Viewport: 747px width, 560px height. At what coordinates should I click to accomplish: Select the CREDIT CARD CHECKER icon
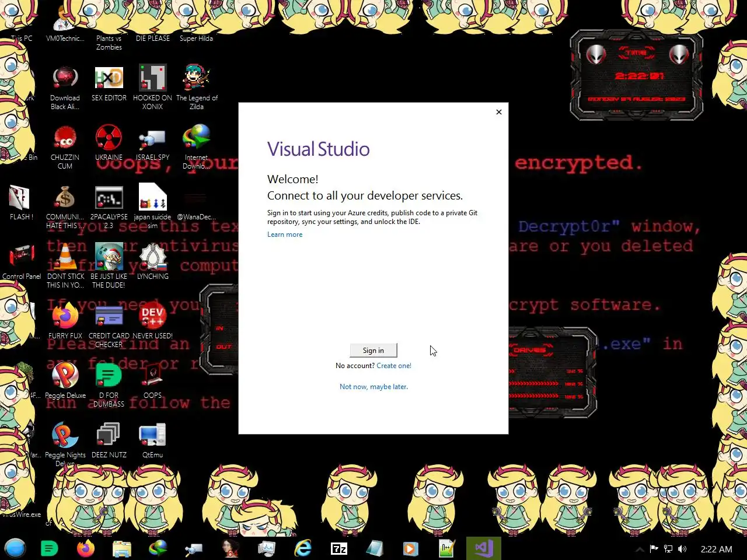click(x=109, y=325)
